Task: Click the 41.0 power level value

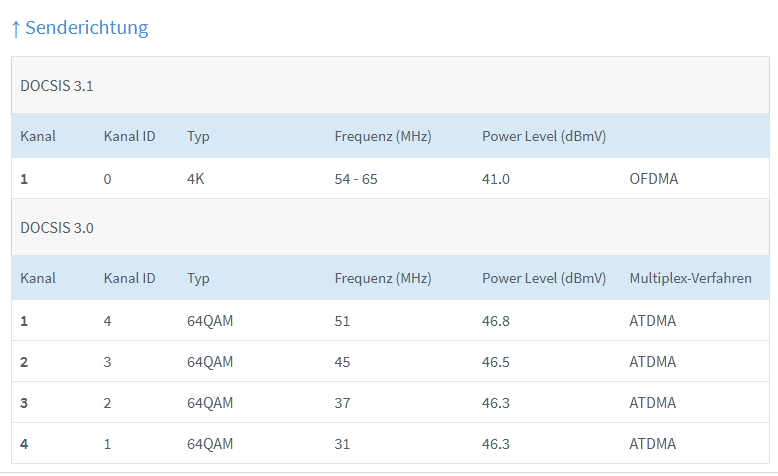Action: tap(496, 179)
